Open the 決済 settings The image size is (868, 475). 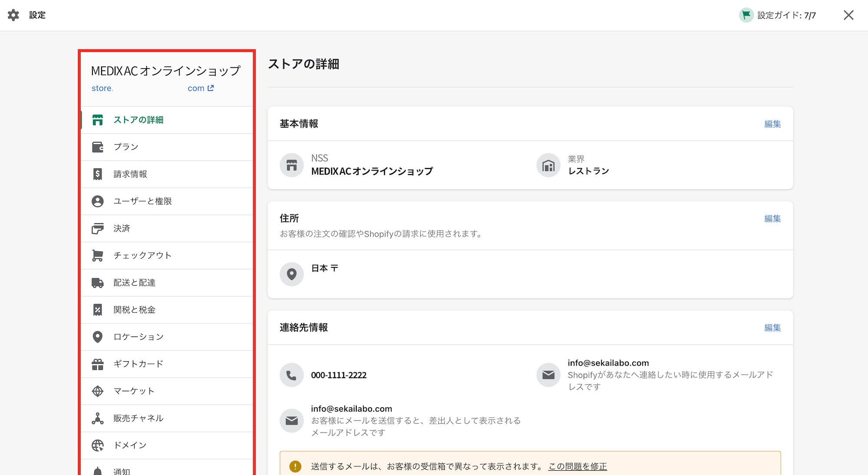tap(167, 228)
